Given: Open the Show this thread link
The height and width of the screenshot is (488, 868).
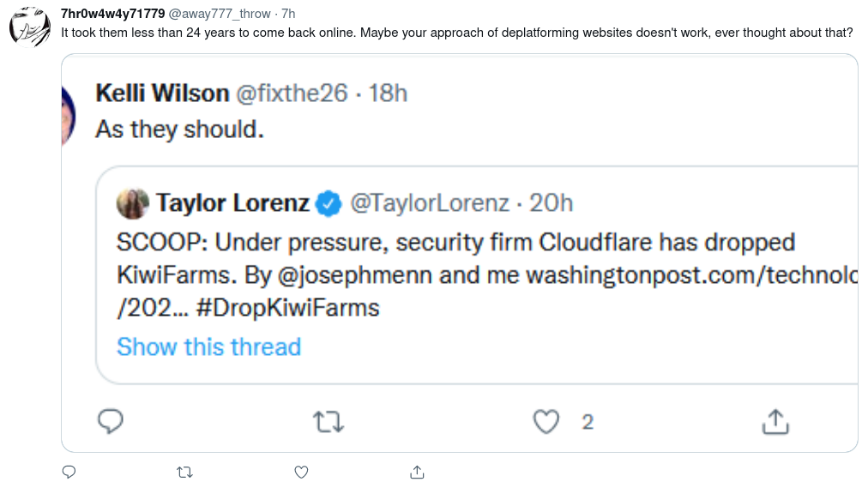Looking at the screenshot, I should point(208,346).
